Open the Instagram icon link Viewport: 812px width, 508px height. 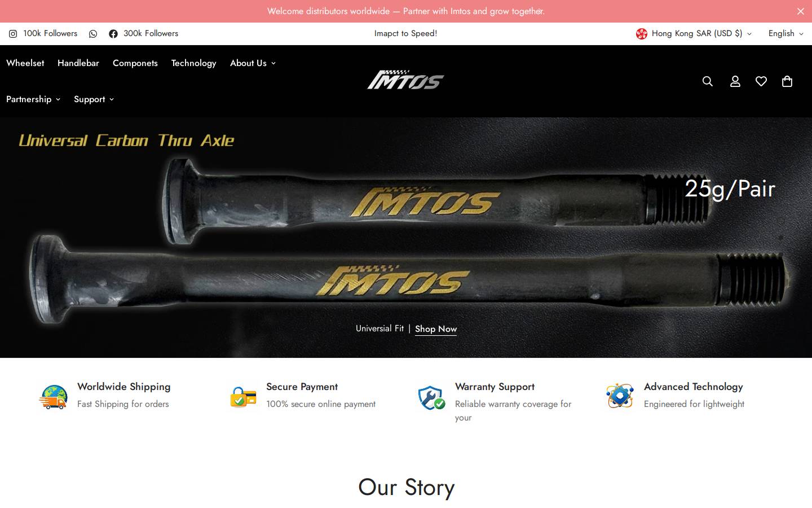coord(13,34)
